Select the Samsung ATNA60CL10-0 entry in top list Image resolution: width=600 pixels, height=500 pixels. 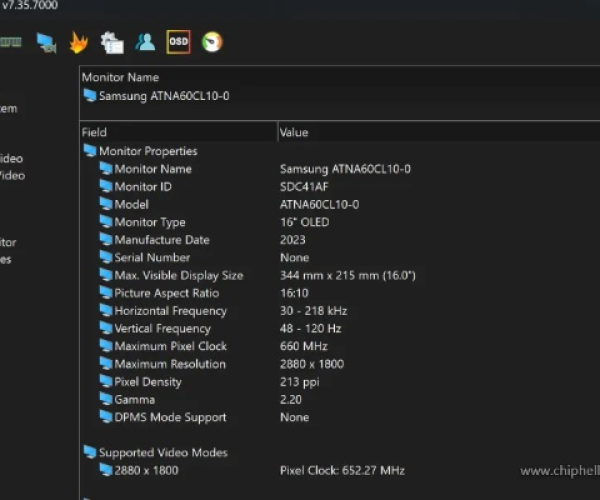[x=164, y=96]
